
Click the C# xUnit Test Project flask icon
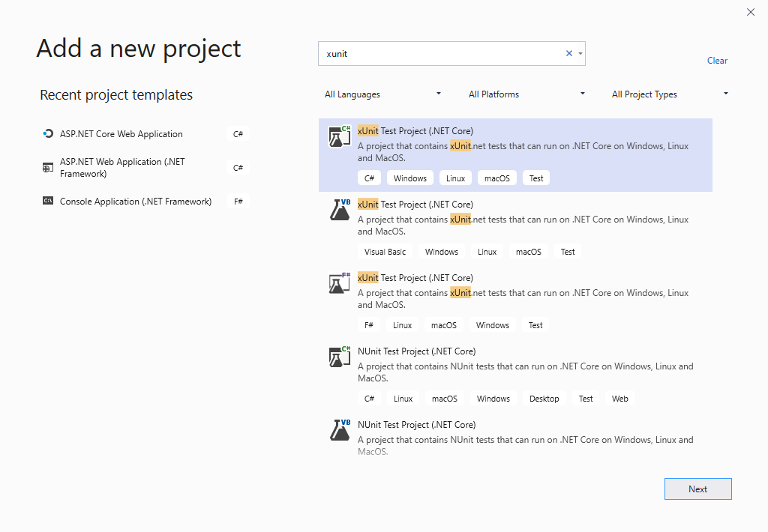coord(340,136)
